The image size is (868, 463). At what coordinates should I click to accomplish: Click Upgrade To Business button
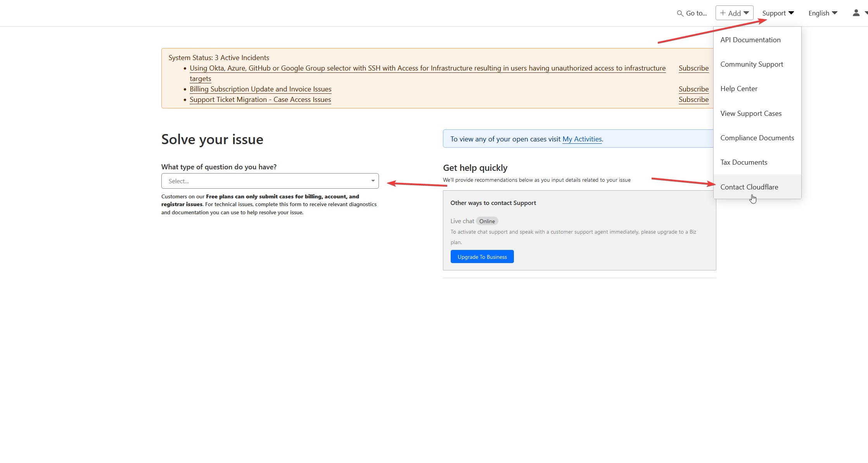482,257
